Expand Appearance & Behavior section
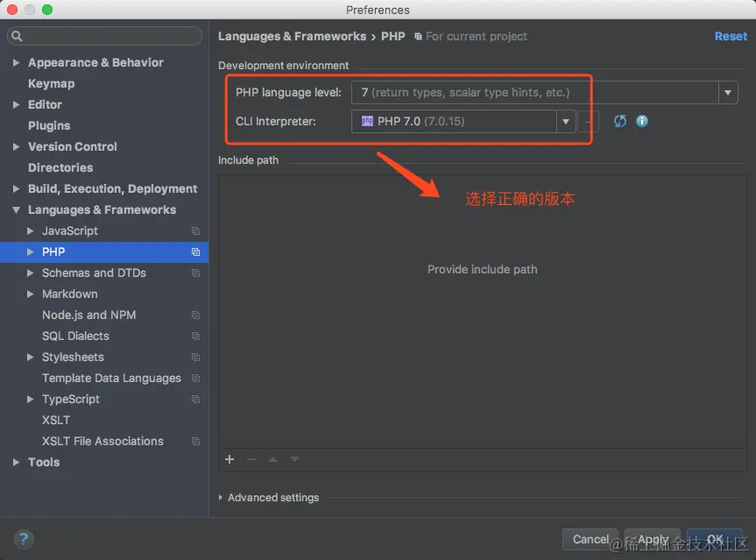Viewport: 756px width, 560px height. (16, 63)
